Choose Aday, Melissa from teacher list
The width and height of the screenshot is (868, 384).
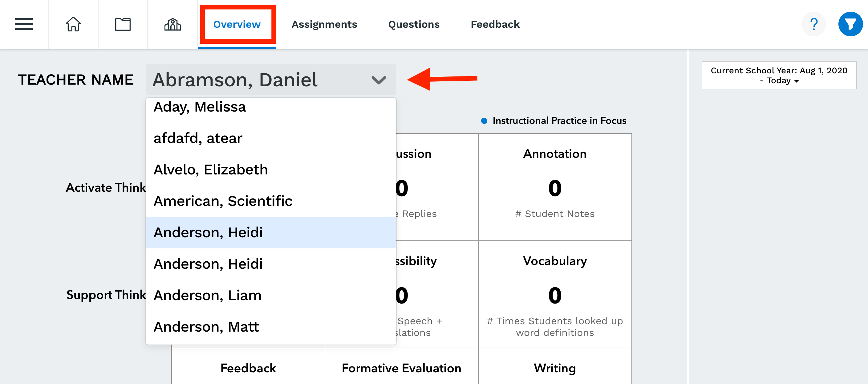[x=271, y=107]
